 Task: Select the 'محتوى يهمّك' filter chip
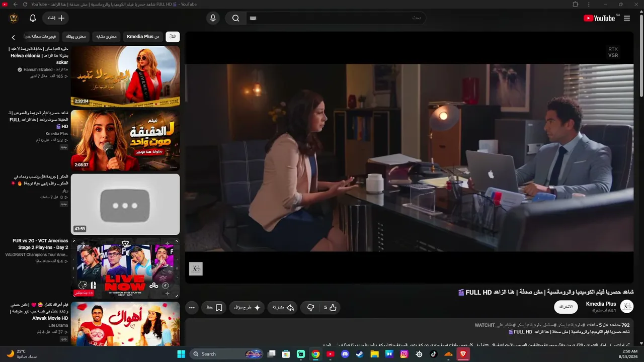click(x=76, y=37)
